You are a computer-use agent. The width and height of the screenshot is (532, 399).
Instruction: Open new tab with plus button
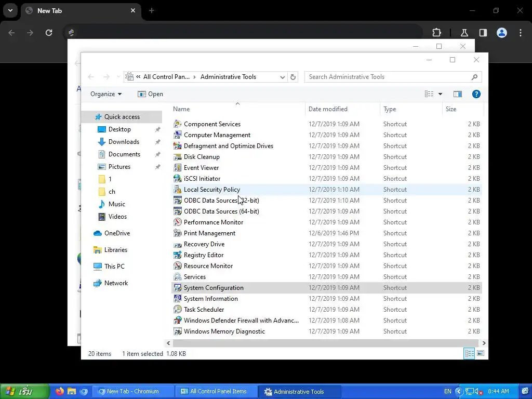152,10
